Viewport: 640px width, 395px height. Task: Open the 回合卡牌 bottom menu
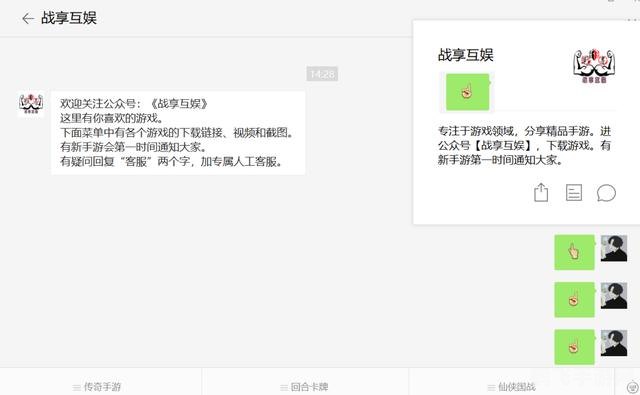[304, 386]
